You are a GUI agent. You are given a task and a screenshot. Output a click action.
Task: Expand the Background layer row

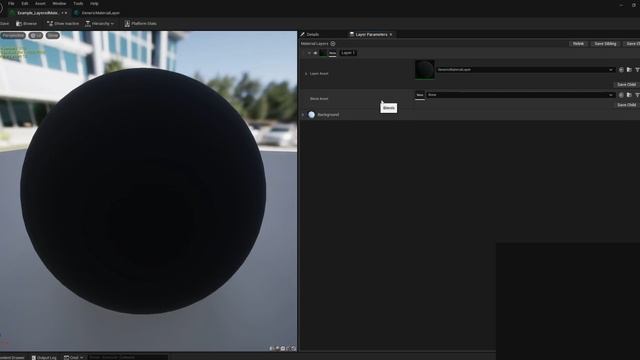[303, 115]
